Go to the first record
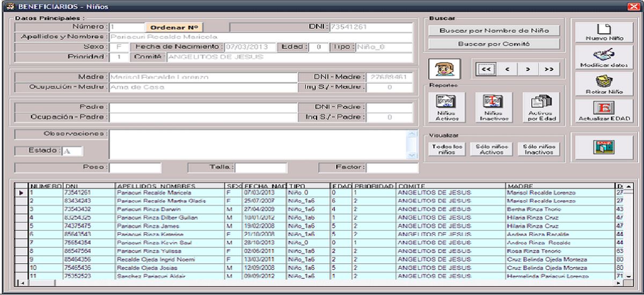 486,69
